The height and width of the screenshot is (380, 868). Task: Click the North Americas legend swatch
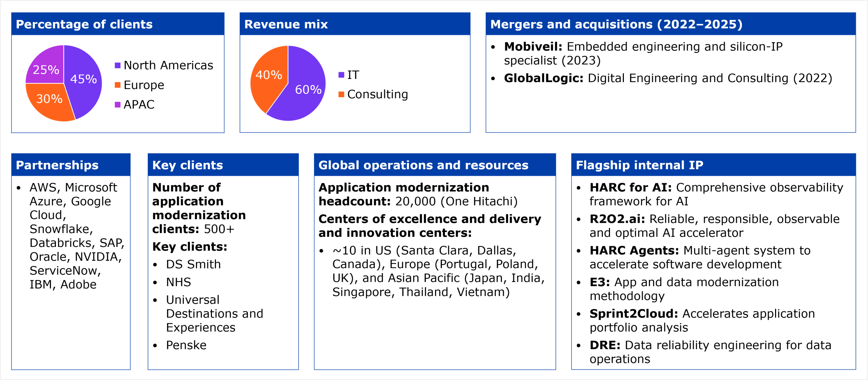[x=118, y=65]
